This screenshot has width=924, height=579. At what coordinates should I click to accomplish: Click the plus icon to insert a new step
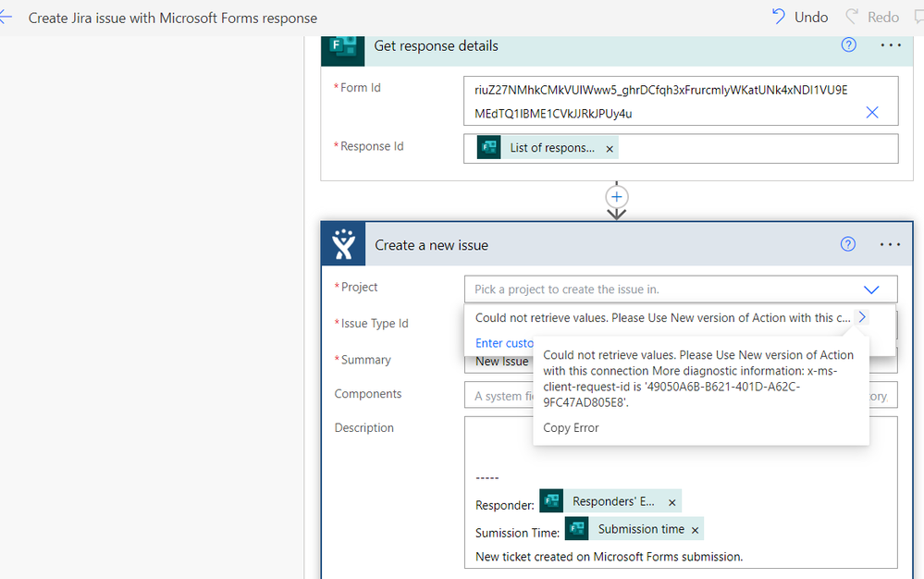[x=616, y=197]
